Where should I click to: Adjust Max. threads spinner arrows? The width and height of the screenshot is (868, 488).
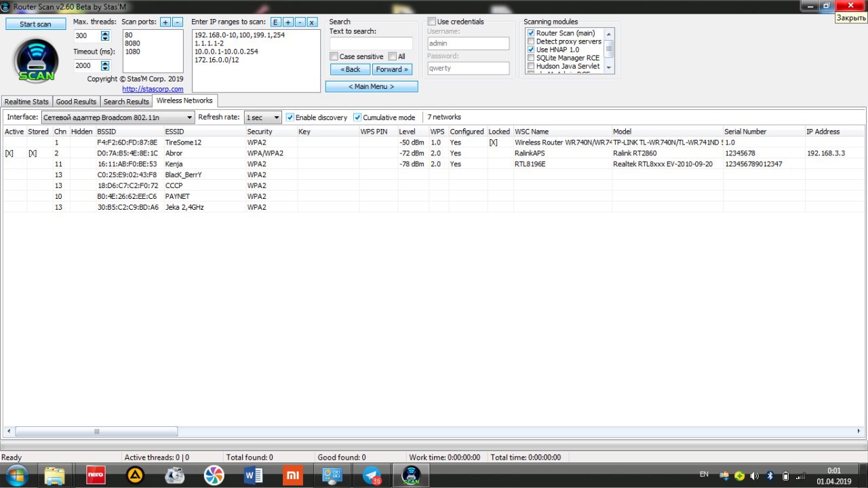[104, 36]
